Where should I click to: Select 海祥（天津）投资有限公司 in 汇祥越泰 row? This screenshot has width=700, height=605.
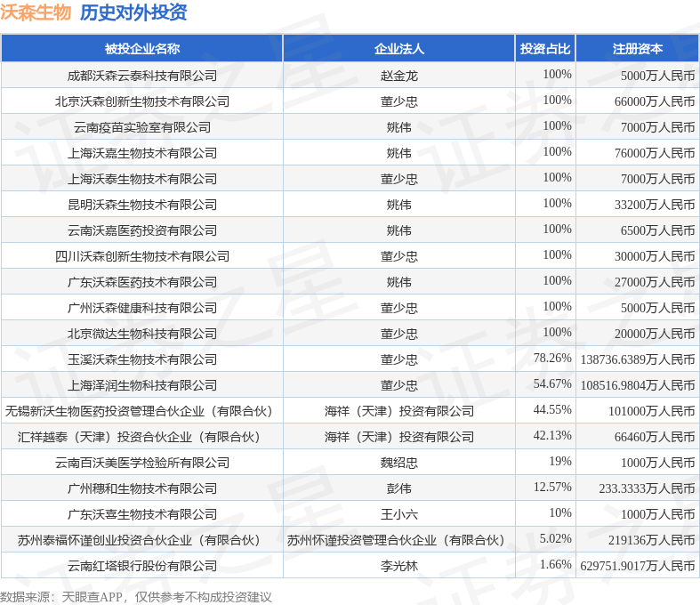(x=399, y=437)
